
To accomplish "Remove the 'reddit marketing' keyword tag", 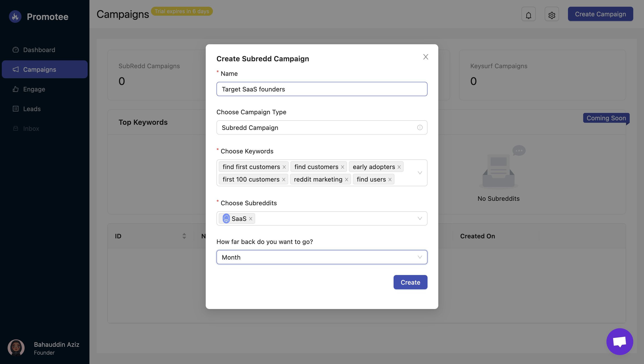I will (x=347, y=180).
